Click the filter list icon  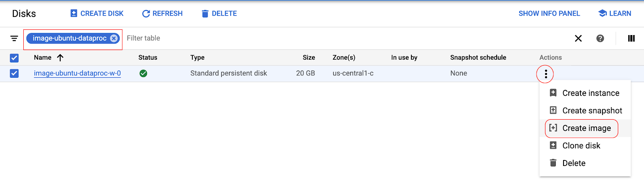pyautogui.click(x=14, y=38)
